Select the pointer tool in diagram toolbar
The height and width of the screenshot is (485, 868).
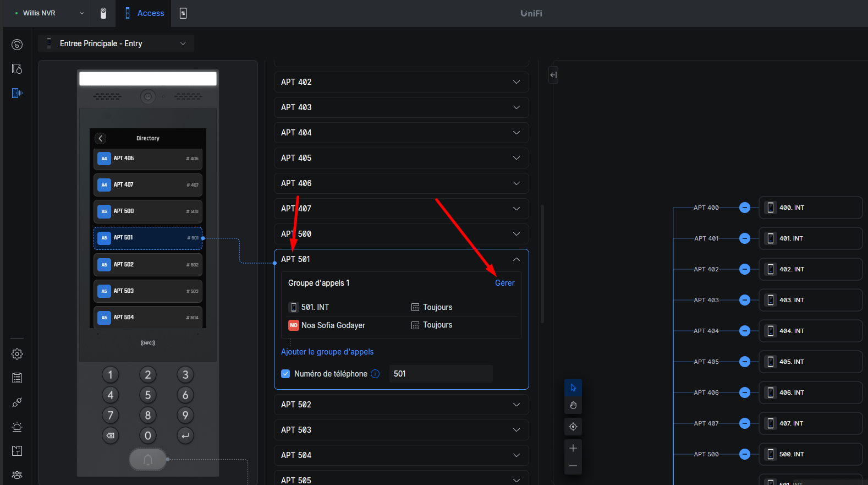tap(573, 388)
